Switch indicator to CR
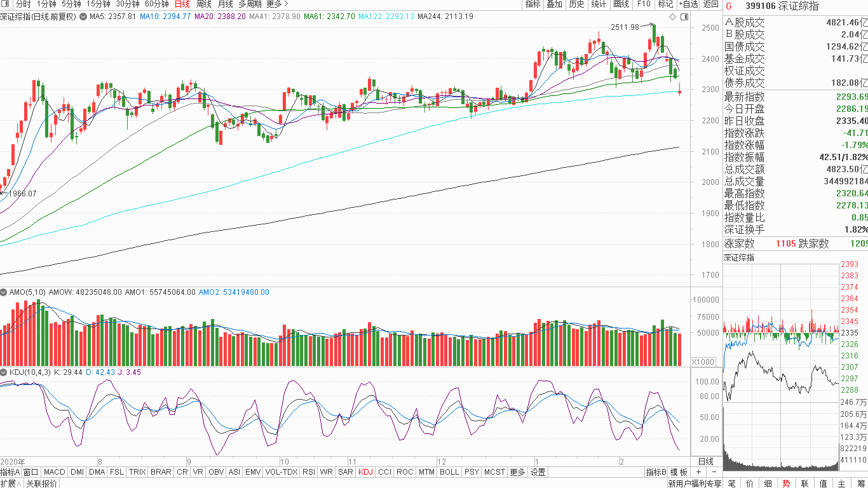The width and height of the screenshot is (868, 488). 182,472
